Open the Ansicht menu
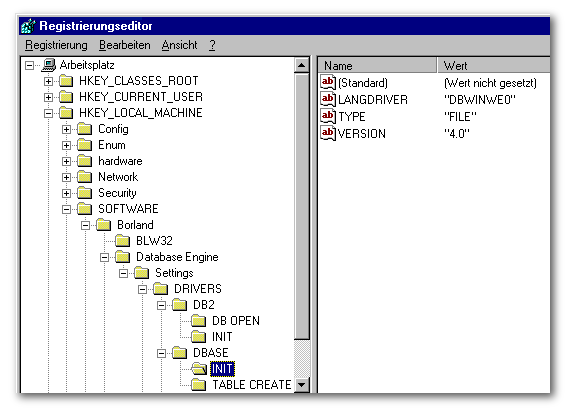 [x=180, y=45]
